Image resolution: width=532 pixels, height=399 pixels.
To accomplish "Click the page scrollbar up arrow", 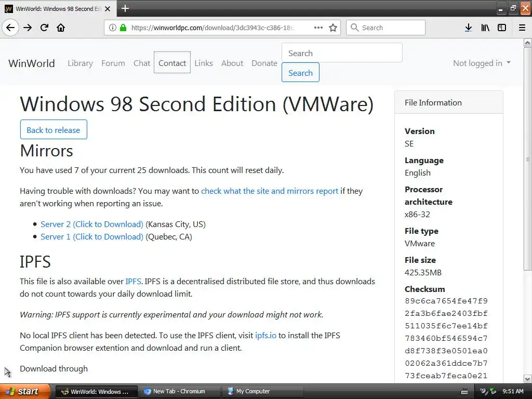I will coord(528,43).
